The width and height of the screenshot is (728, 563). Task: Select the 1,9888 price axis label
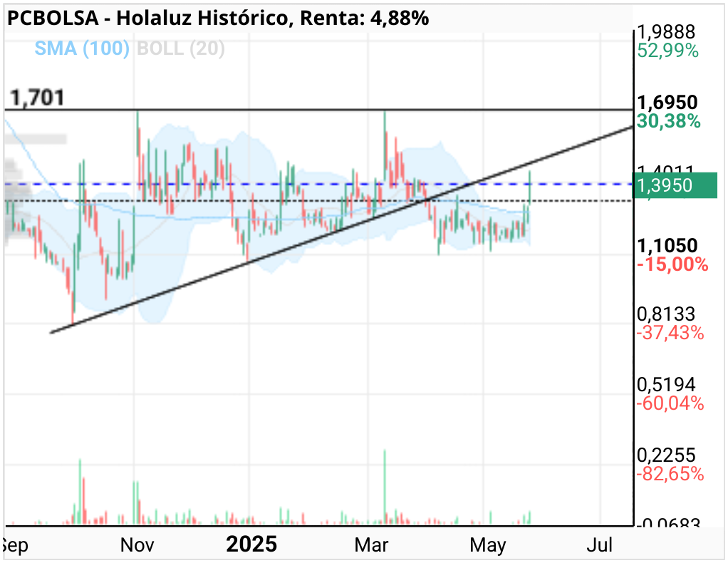click(x=666, y=32)
